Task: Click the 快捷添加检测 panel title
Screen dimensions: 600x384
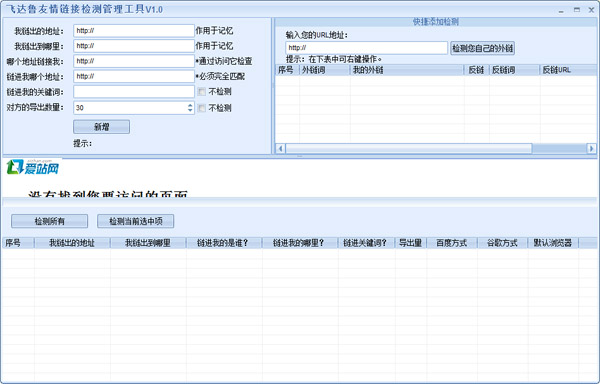Action: pos(435,22)
